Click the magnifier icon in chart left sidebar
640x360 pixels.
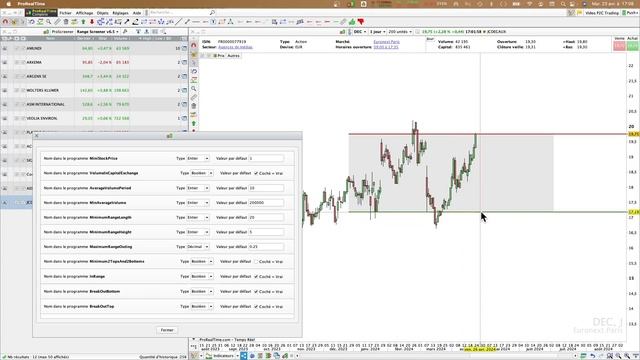(x=194, y=89)
